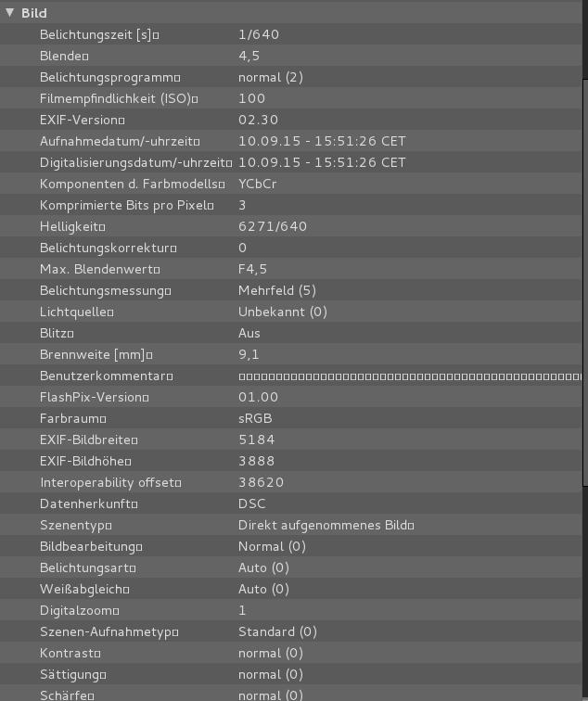Click the Helligkeit value 6271/640
The height and width of the screenshot is (701, 588).
[272, 226]
